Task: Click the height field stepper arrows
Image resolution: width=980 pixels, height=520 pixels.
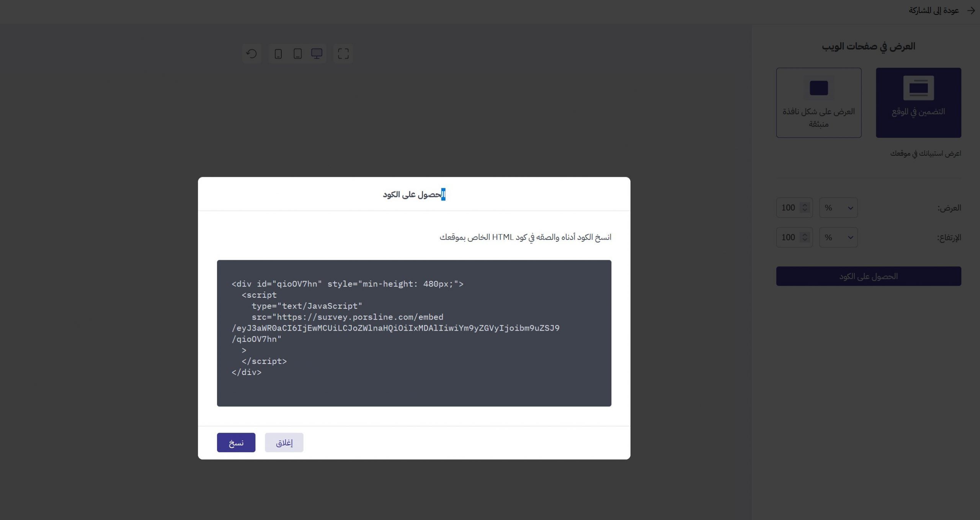Action: (x=805, y=238)
